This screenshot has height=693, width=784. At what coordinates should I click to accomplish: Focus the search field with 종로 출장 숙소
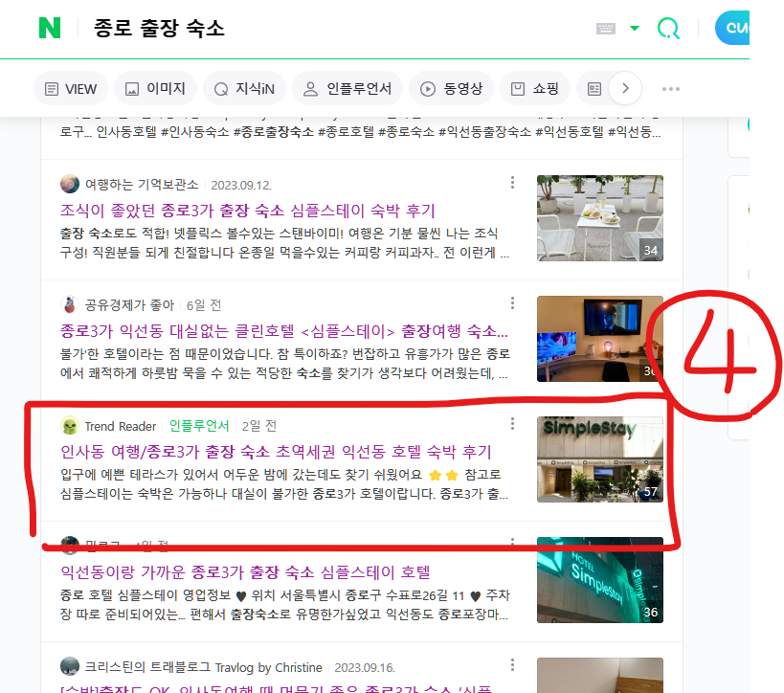(x=159, y=28)
